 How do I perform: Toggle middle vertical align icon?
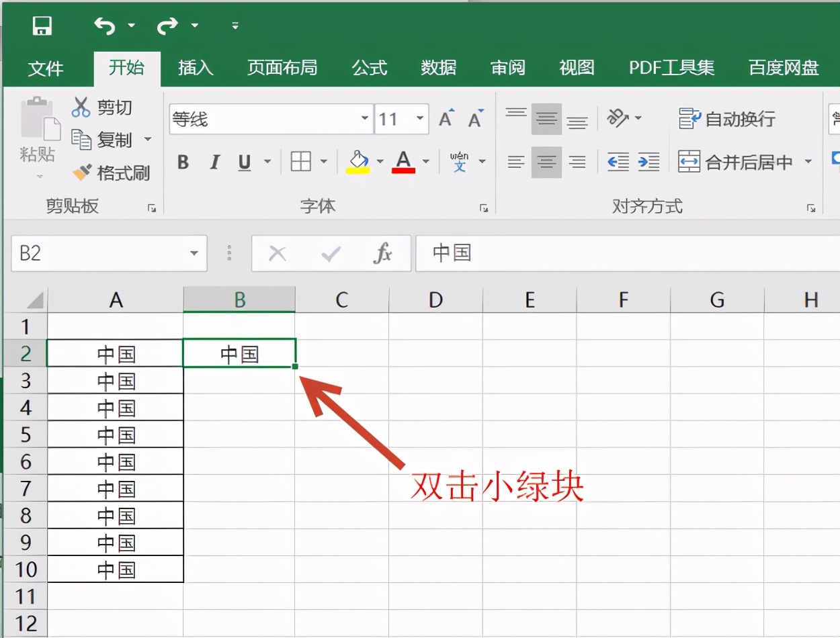(x=546, y=119)
